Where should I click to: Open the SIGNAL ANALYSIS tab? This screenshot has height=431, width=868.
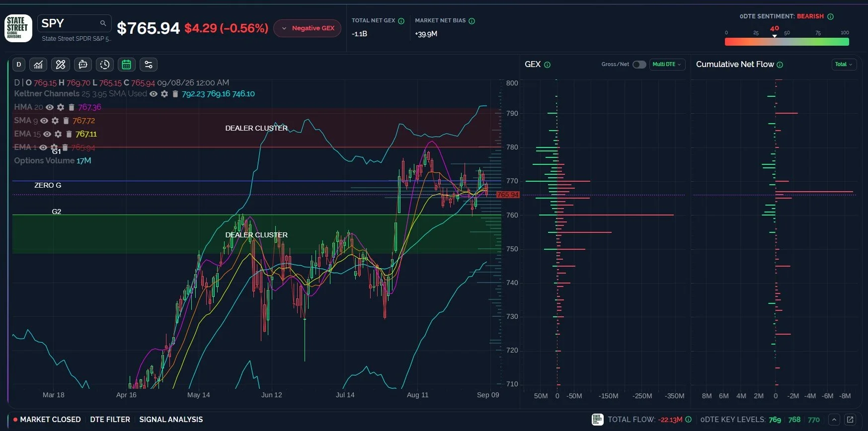(171, 420)
